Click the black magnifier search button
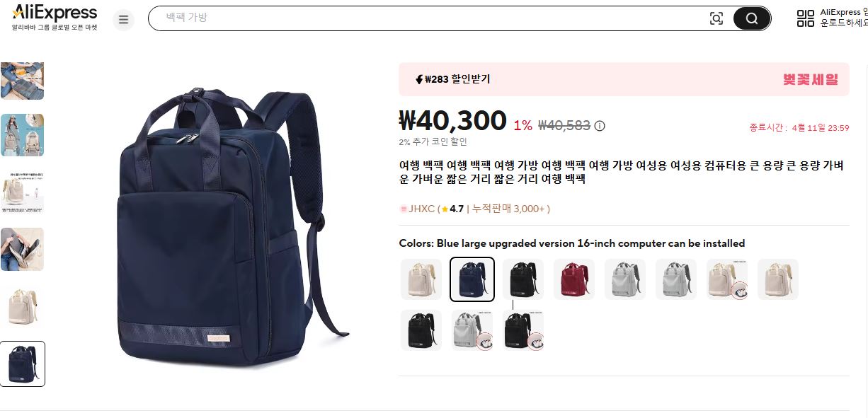868x418 pixels. 752,19
